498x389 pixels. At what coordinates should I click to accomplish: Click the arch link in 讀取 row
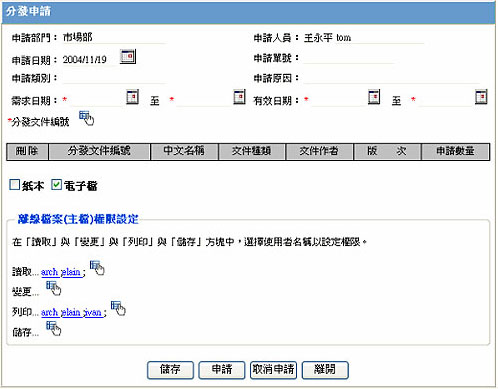click(x=50, y=272)
